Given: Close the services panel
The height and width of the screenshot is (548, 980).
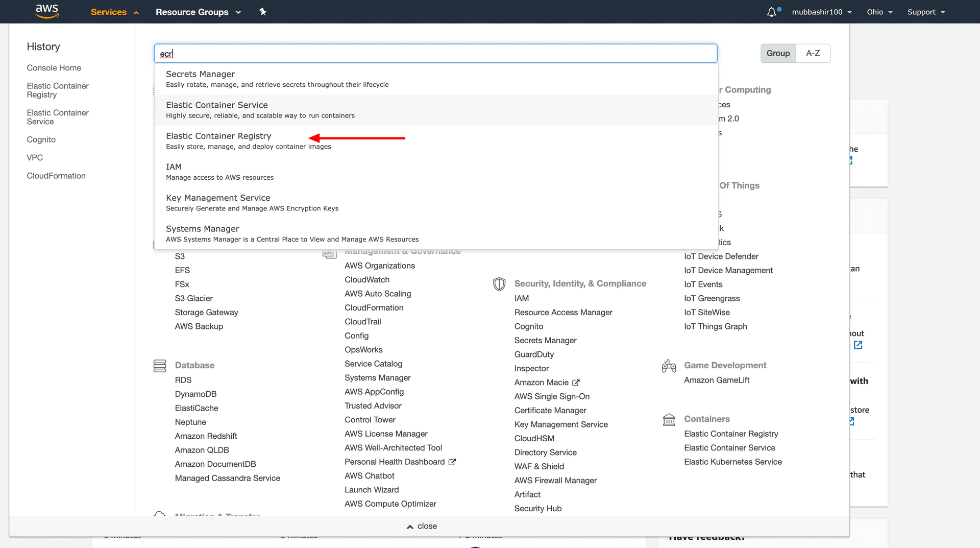Looking at the screenshot, I should [422, 527].
